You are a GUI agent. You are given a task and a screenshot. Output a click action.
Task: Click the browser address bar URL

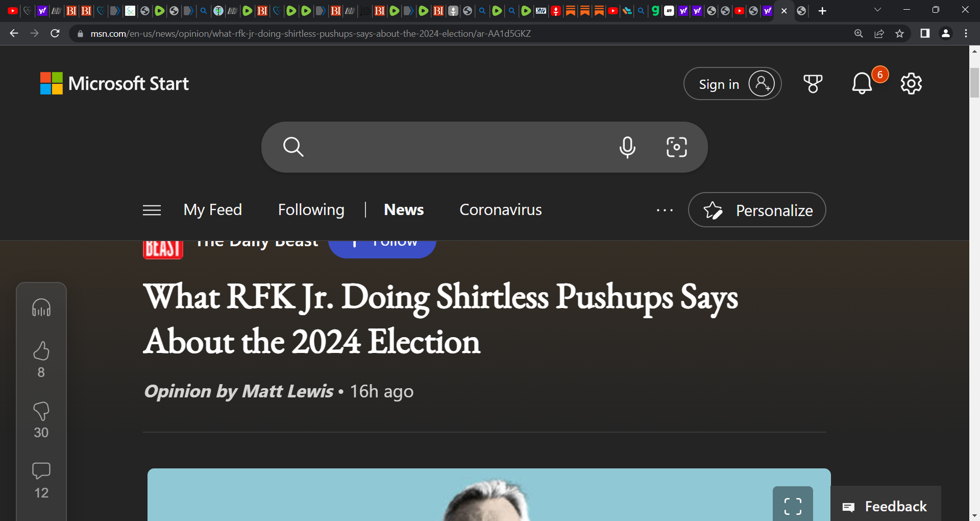coord(311,34)
